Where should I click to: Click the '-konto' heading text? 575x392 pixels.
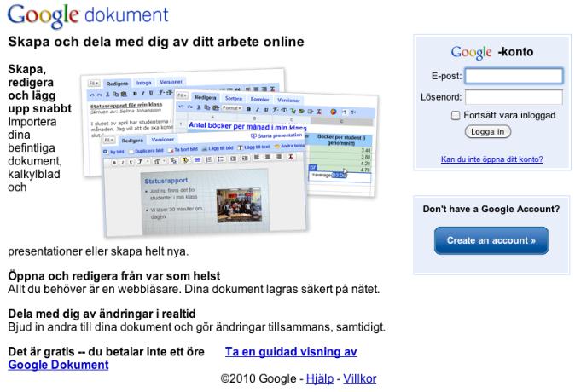[515, 52]
